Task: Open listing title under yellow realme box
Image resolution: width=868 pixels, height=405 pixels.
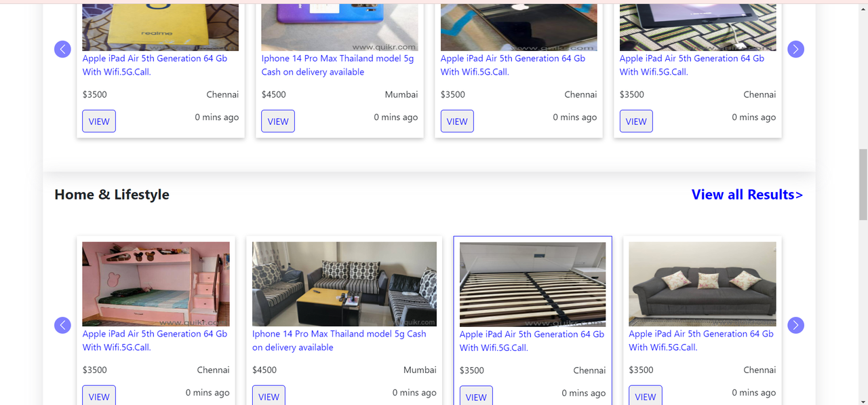Action: click(x=155, y=65)
